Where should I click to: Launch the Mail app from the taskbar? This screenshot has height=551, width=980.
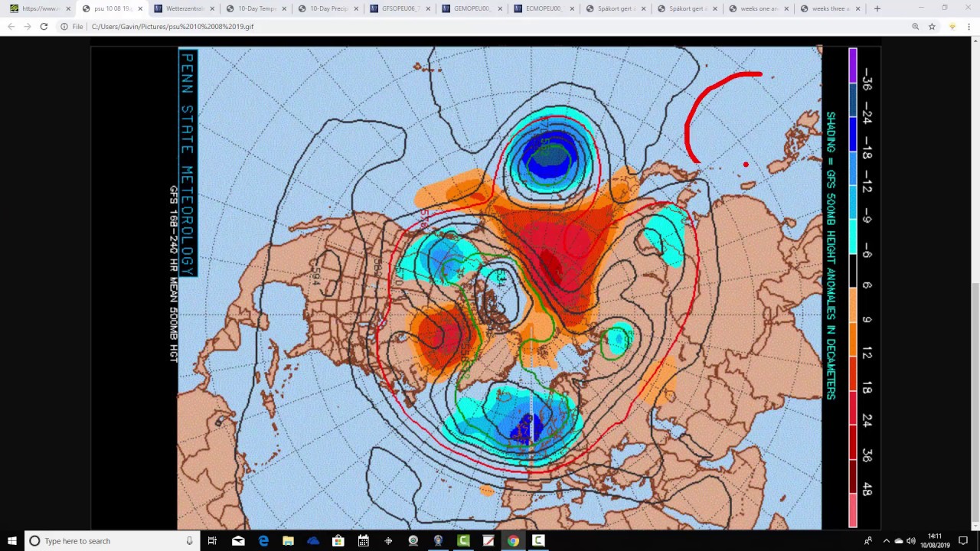click(x=238, y=541)
